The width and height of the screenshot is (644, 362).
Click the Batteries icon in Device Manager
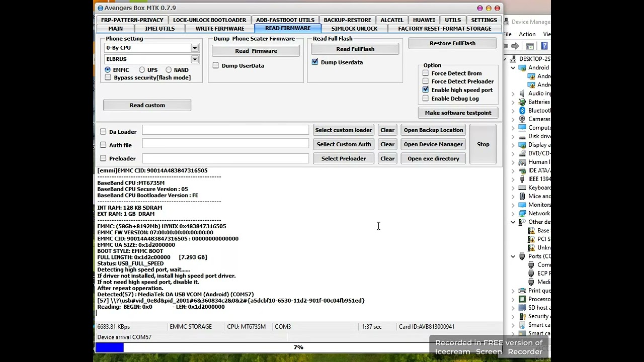click(522, 102)
